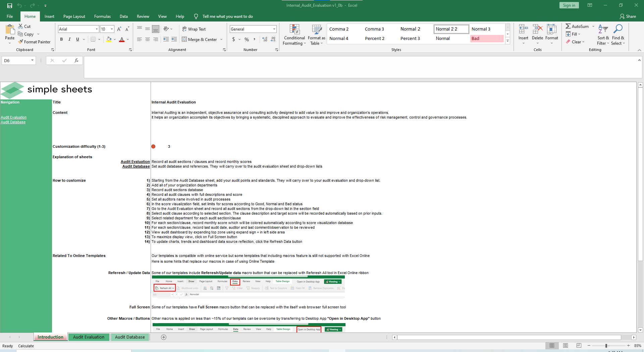This screenshot has width=644, height=352.
Task: Switch to Formulas ribbon tab
Action: (x=102, y=16)
